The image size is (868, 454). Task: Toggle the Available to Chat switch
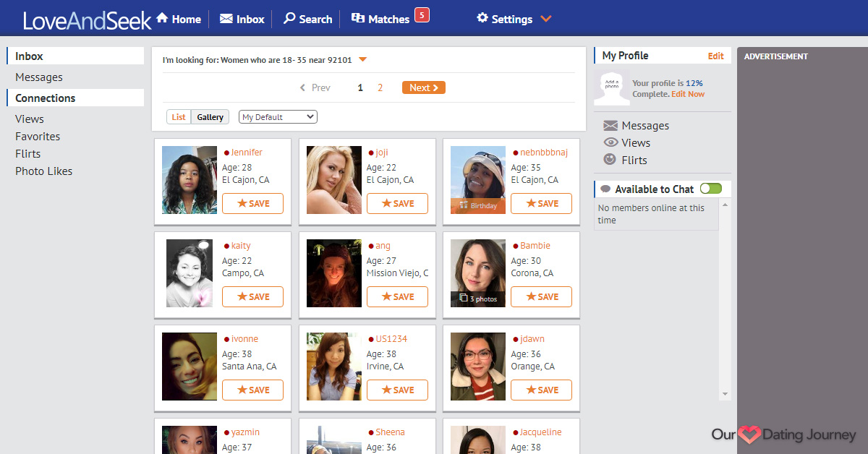[711, 189]
